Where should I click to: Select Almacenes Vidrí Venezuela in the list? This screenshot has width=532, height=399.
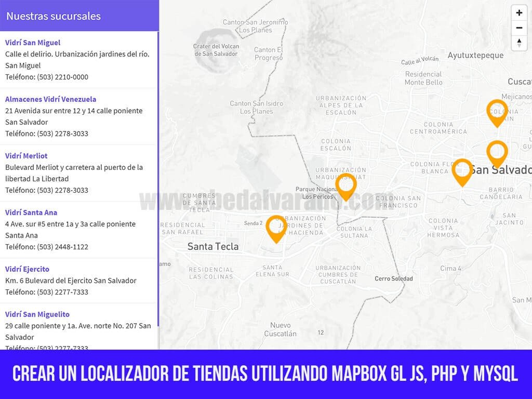click(50, 99)
